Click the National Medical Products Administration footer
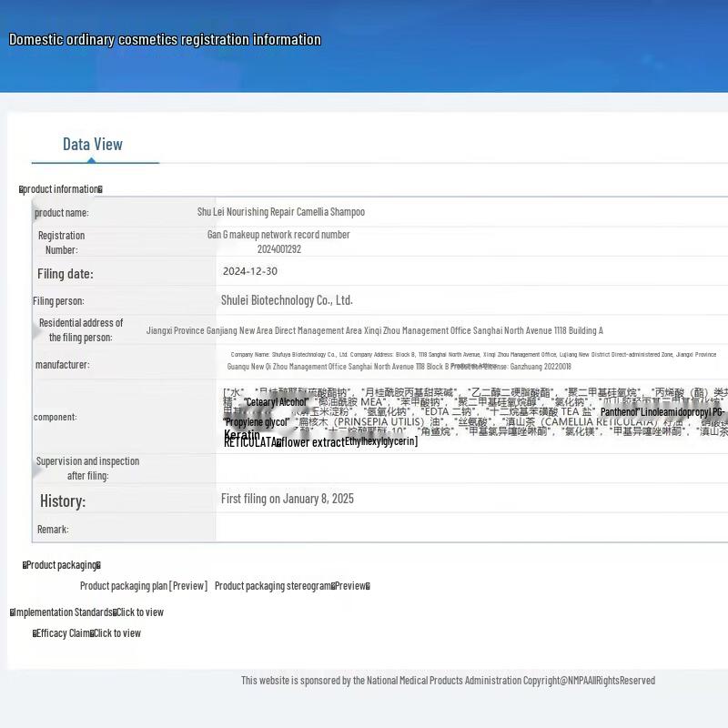Screen dimensions: 728x728 tap(448, 681)
